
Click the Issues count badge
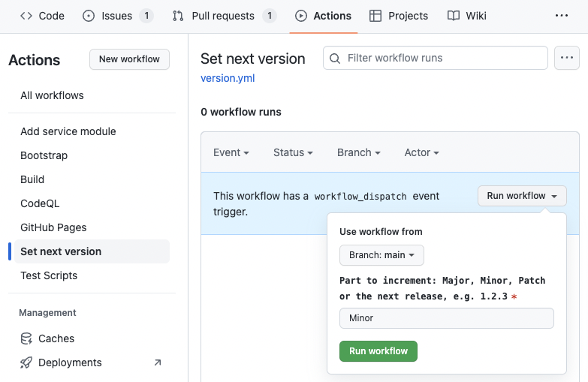[146, 16]
